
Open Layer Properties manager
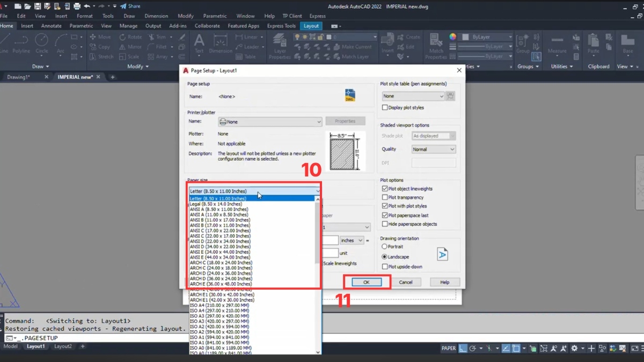pyautogui.click(x=280, y=46)
